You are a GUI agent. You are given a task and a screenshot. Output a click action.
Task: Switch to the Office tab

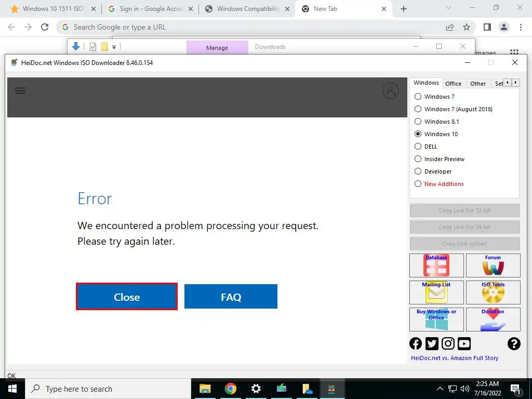[453, 84]
